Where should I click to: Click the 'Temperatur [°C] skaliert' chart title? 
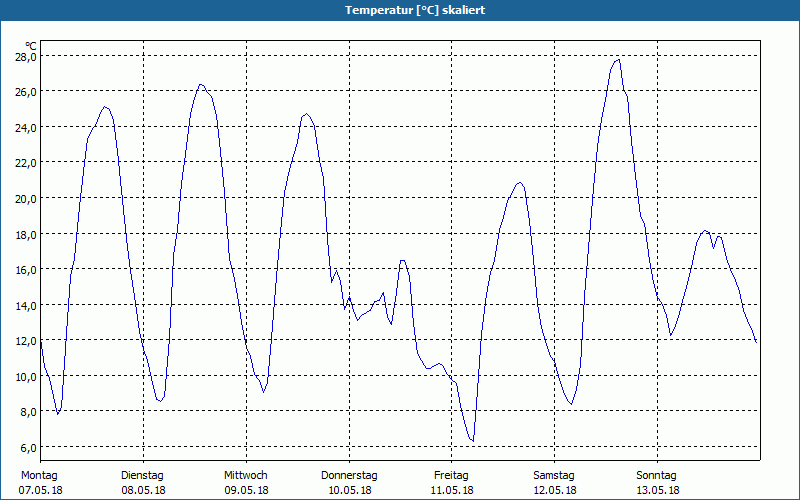coord(415,10)
